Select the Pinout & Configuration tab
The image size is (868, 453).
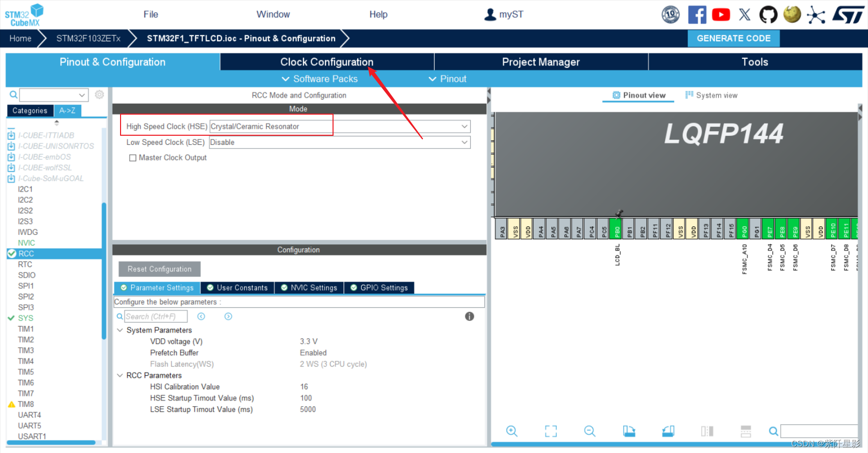113,62
